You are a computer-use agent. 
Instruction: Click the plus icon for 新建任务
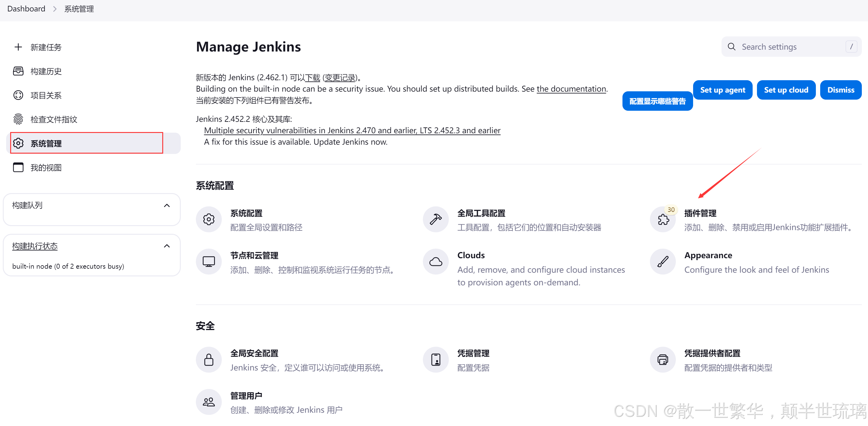[x=18, y=47]
